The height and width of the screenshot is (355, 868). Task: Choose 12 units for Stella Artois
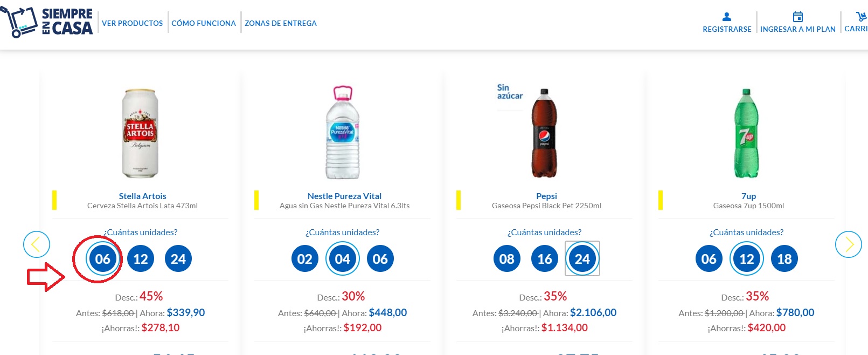click(141, 259)
